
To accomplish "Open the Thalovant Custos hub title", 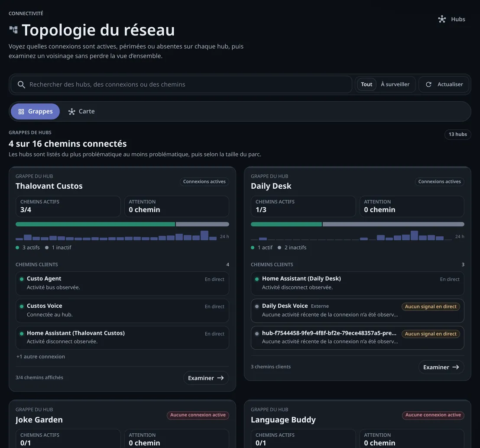I will 49,186.
